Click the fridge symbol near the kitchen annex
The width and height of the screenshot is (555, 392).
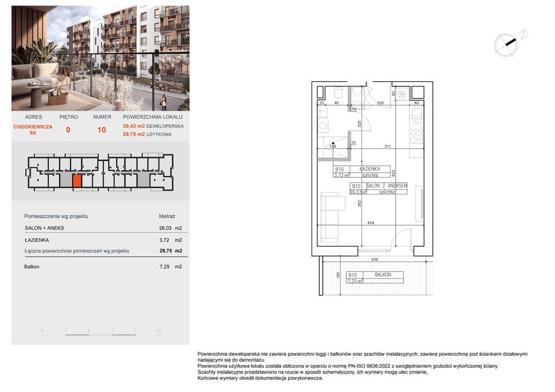click(401, 94)
